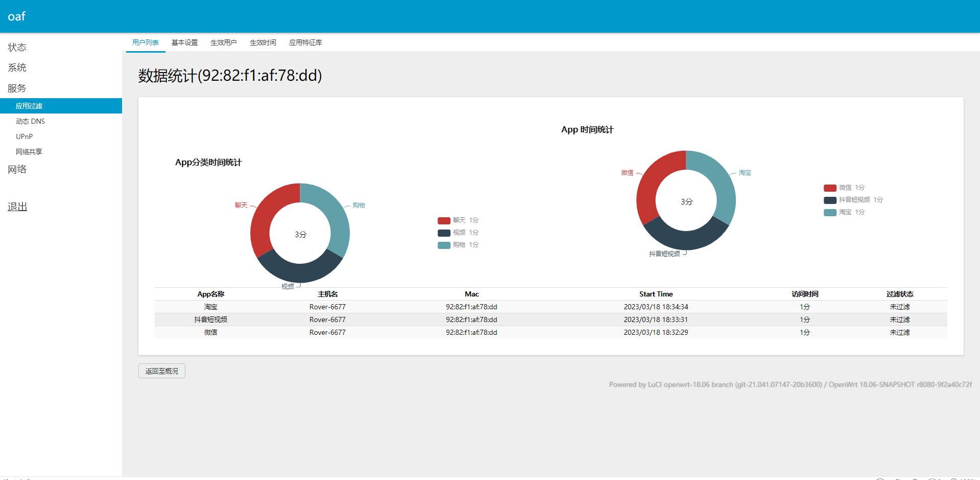The width and height of the screenshot is (980, 480).
Task: Click the 数据统计 page heading
Action: click(230, 76)
